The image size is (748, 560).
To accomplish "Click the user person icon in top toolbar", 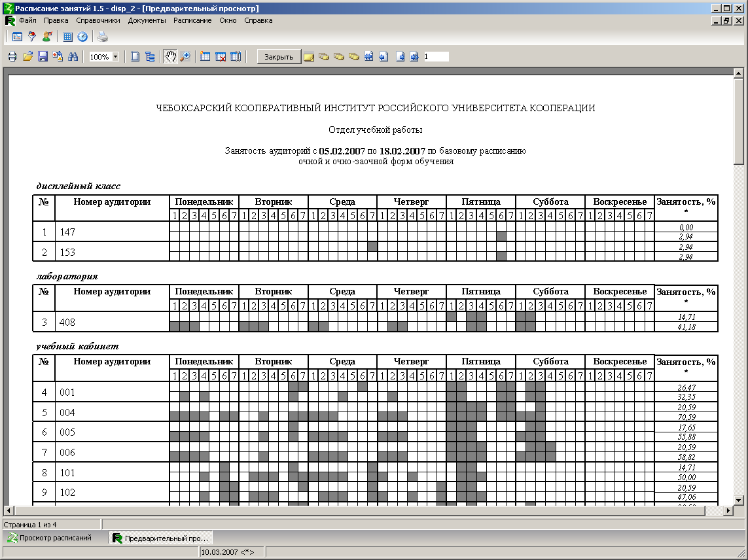I will (46, 37).
